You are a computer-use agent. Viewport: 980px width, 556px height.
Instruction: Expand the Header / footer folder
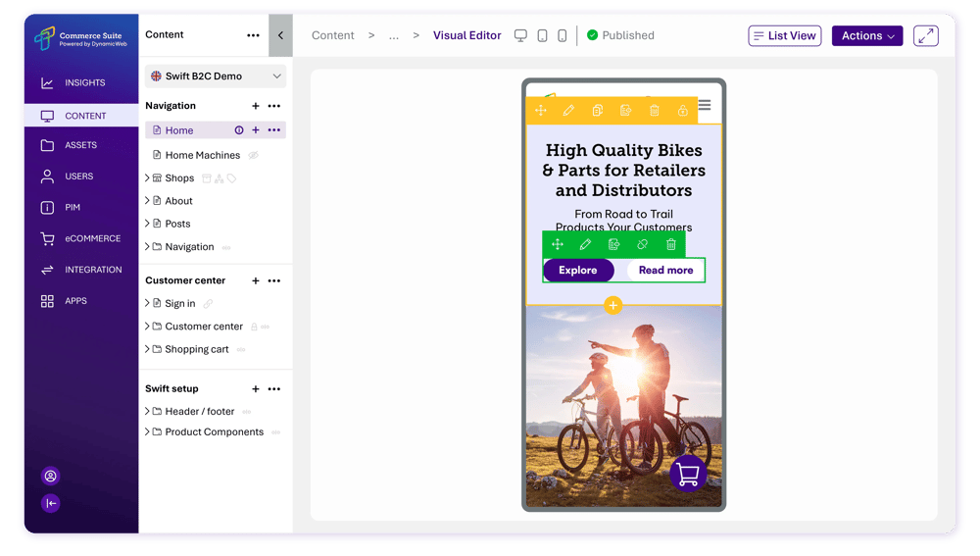(x=148, y=412)
